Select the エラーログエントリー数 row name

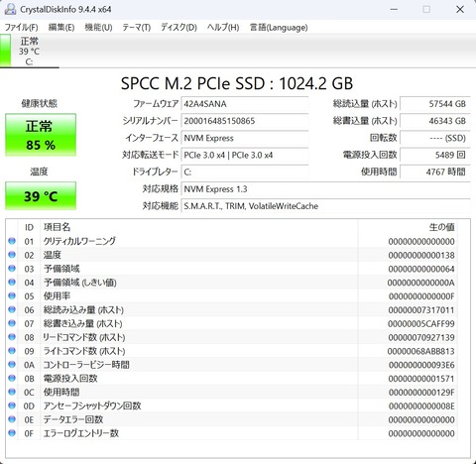[x=80, y=433]
